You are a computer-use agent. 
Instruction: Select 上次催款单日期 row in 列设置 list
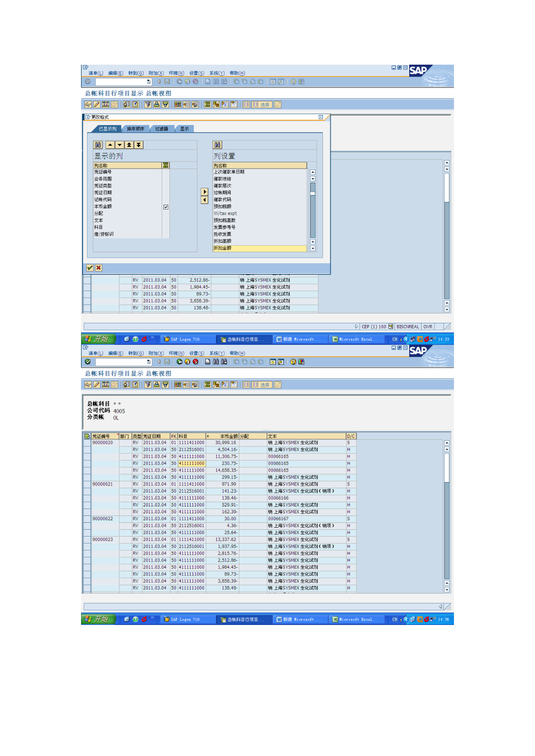260,172
